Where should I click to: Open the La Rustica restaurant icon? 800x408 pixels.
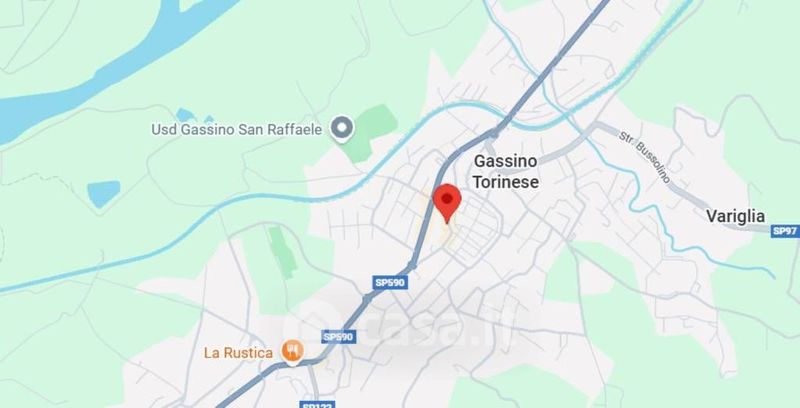[292, 351]
